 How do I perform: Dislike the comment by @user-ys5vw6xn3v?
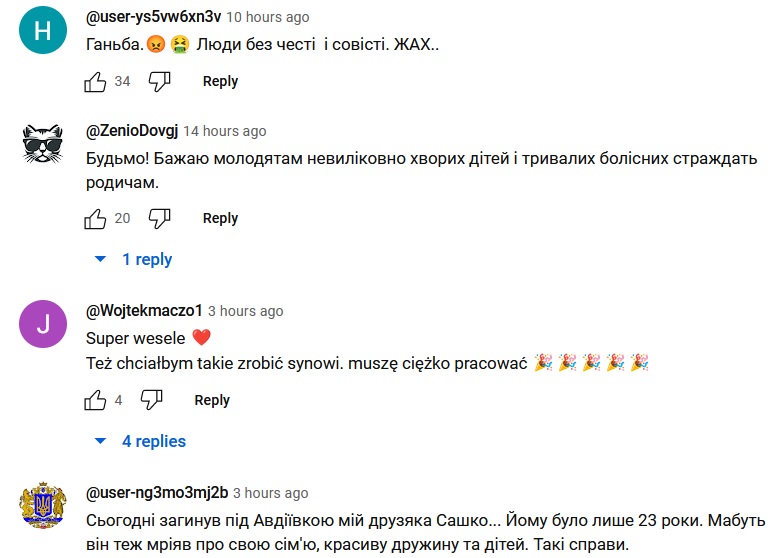[x=159, y=82]
